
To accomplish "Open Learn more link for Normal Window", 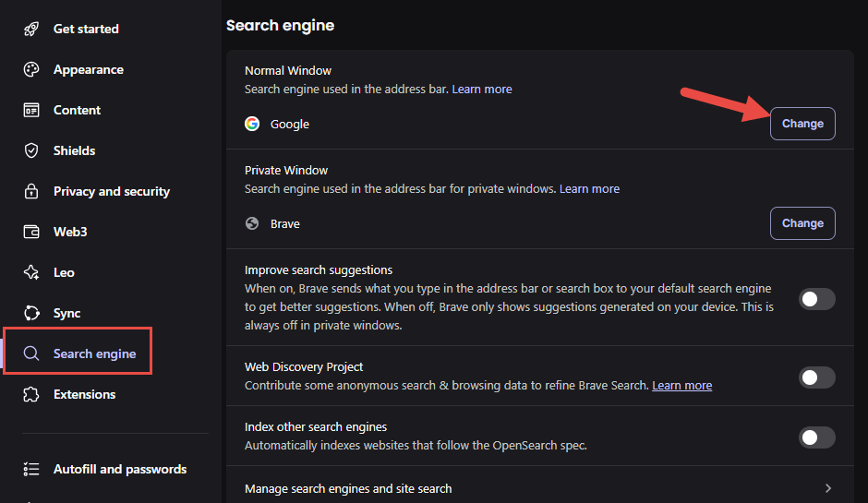I will click(482, 90).
